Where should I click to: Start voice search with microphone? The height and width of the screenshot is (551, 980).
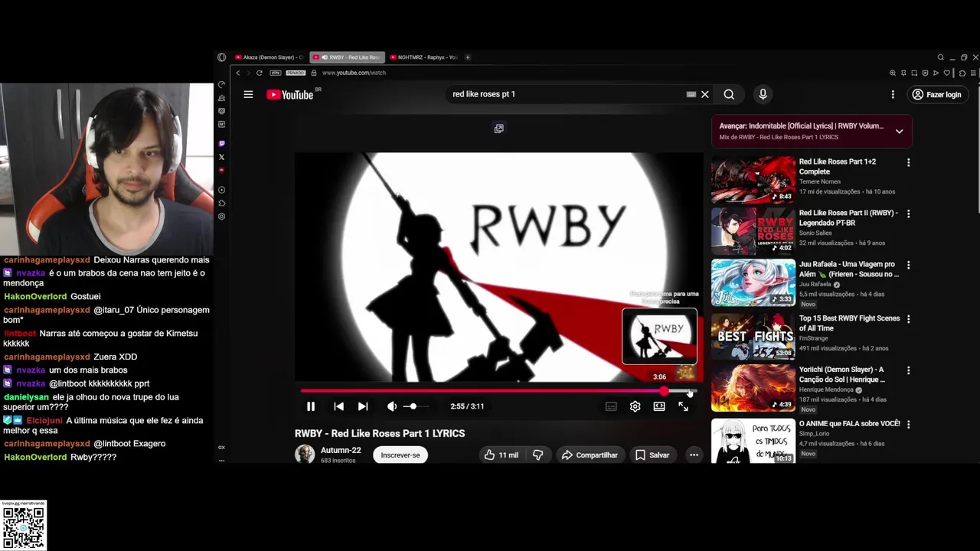(763, 94)
